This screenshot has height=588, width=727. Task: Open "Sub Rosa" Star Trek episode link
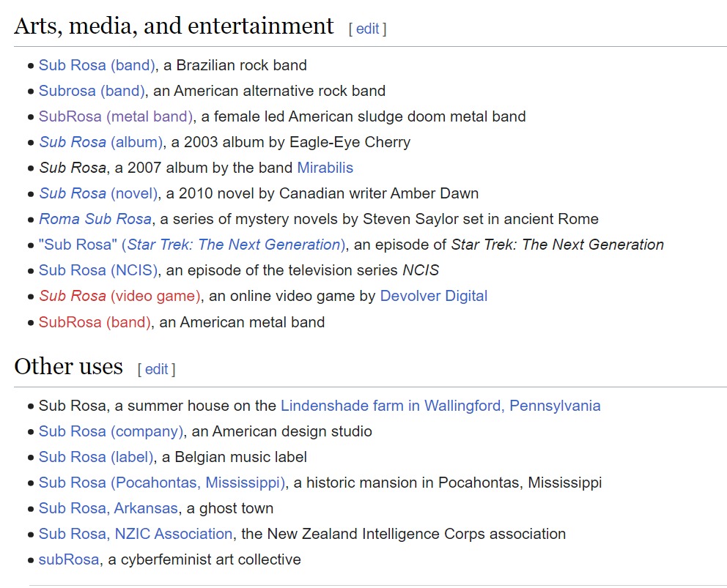point(192,245)
